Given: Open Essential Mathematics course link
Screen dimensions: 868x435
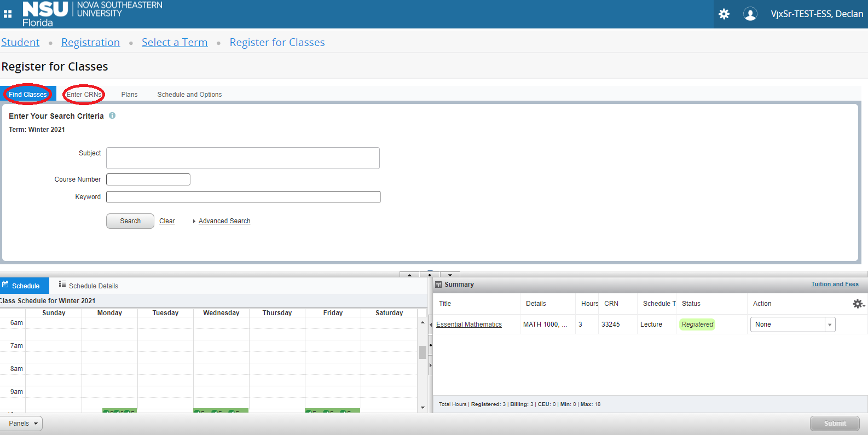Looking at the screenshot, I should click(469, 324).
